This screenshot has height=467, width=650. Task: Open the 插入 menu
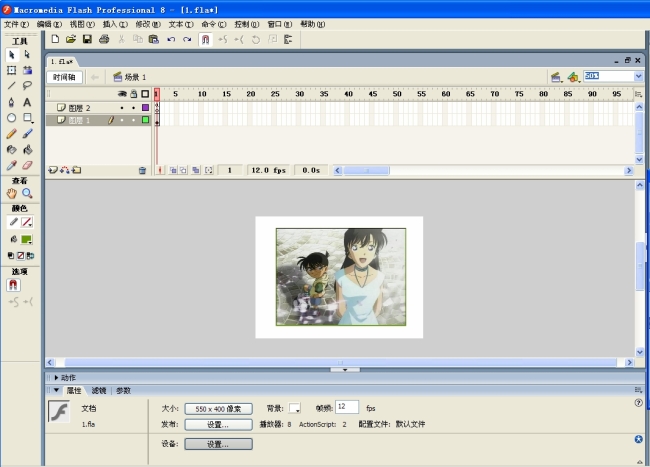[x=115, y=24]
